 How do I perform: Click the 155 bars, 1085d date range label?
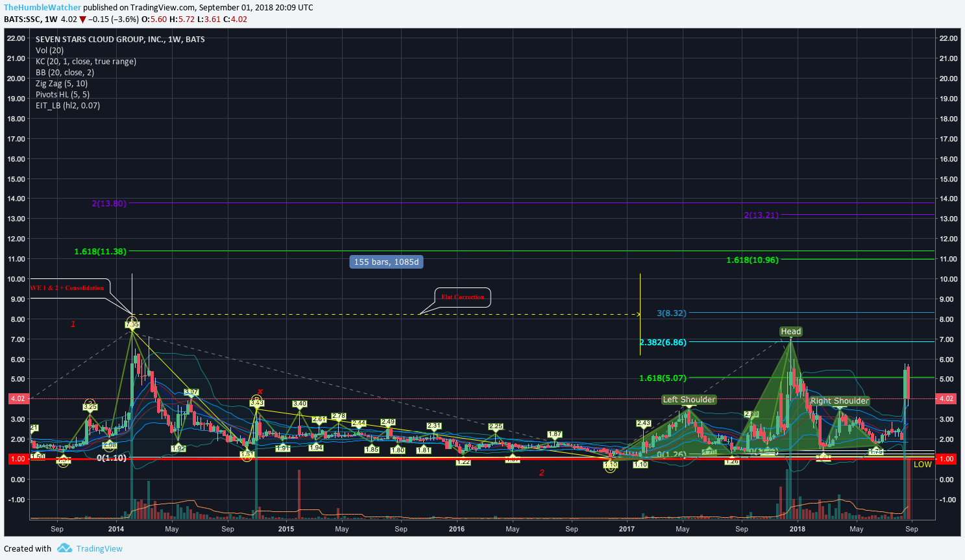click(387, 262)
